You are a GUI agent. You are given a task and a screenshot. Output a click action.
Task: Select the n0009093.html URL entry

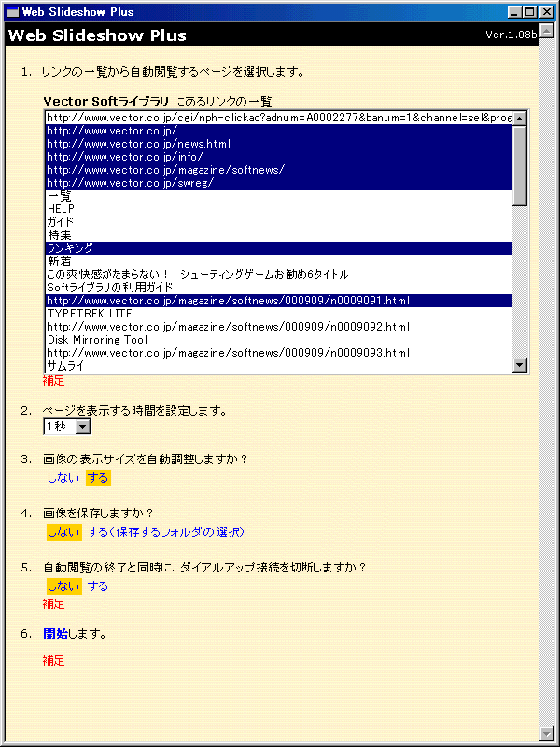click(279, 353)
